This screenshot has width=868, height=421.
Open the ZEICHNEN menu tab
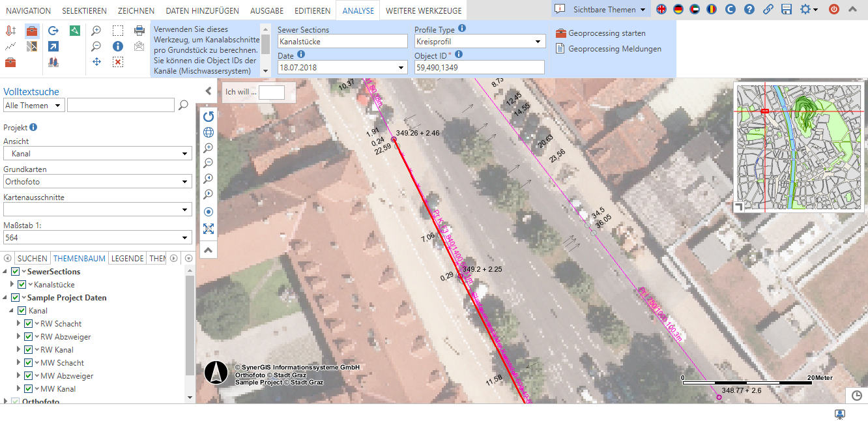click(x=136, y=10)
